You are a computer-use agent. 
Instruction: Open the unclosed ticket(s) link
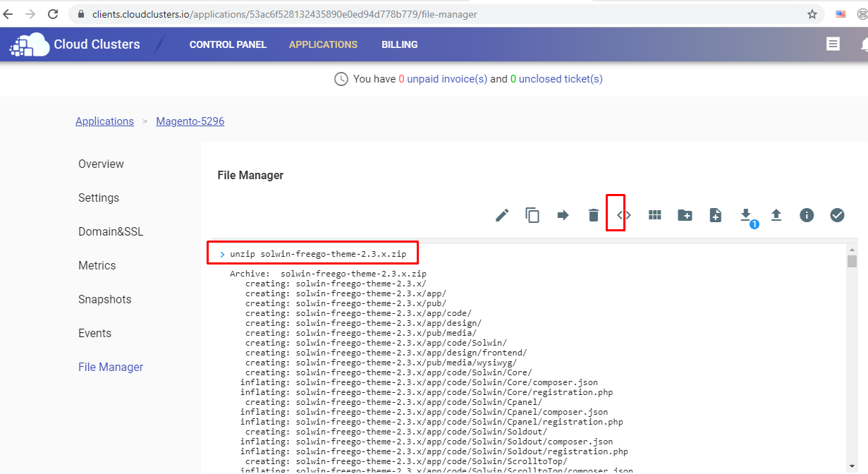click(561, 79)
